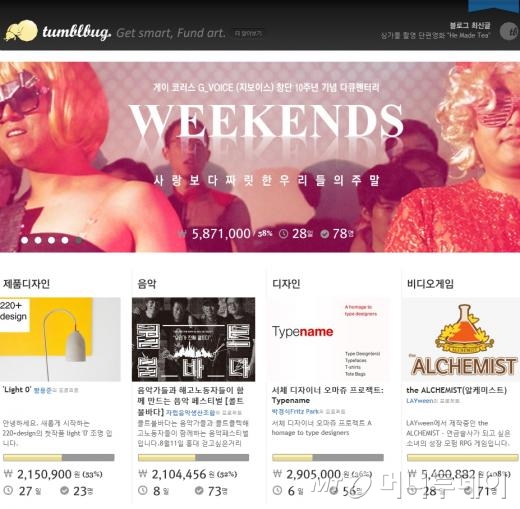The width and height of the screenshot is (520, 509).
Task: Open the round profile avatar in header
Action: [510, 31]
